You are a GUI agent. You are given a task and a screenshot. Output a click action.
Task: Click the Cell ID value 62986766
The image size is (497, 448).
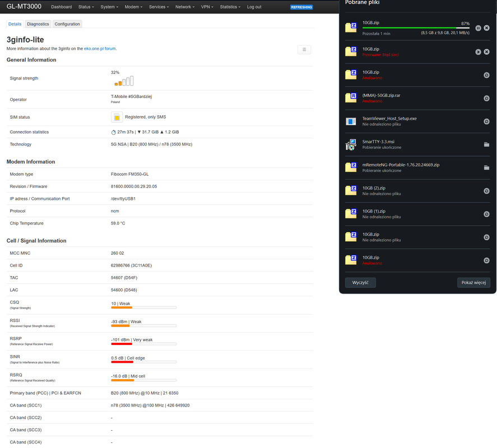coord(131,266)
